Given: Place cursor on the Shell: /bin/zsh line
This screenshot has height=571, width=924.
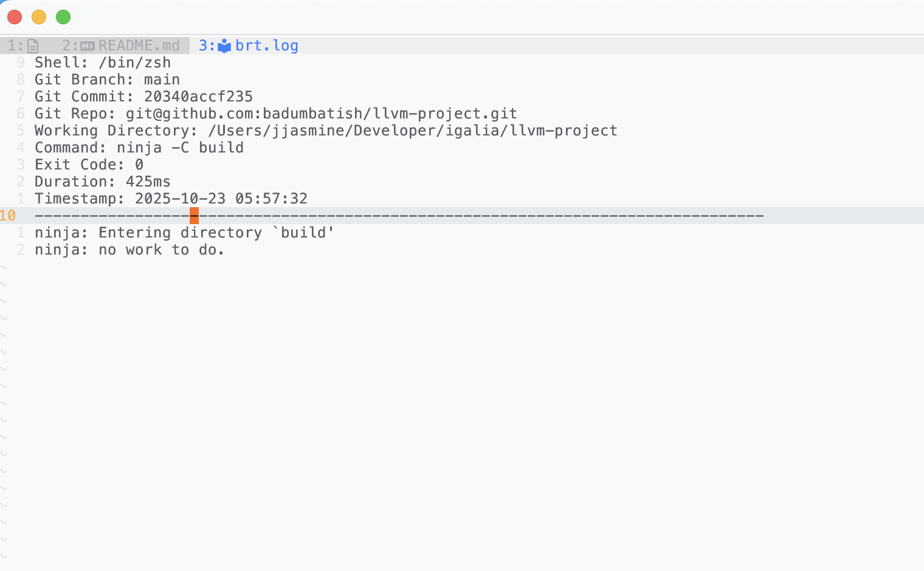Looking at the screenshot, I should click(103, 63).
